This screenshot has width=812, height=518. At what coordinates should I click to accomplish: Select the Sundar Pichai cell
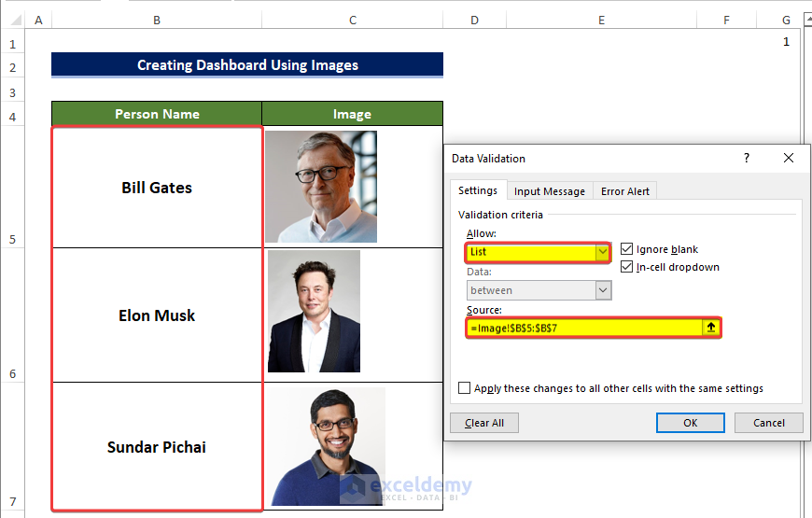157,447
